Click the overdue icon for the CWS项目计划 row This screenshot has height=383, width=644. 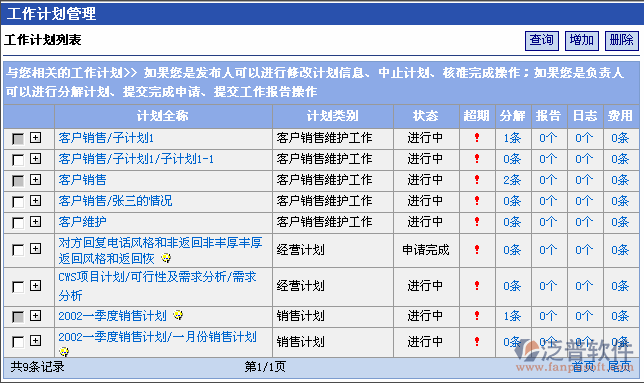pos(477,285)
